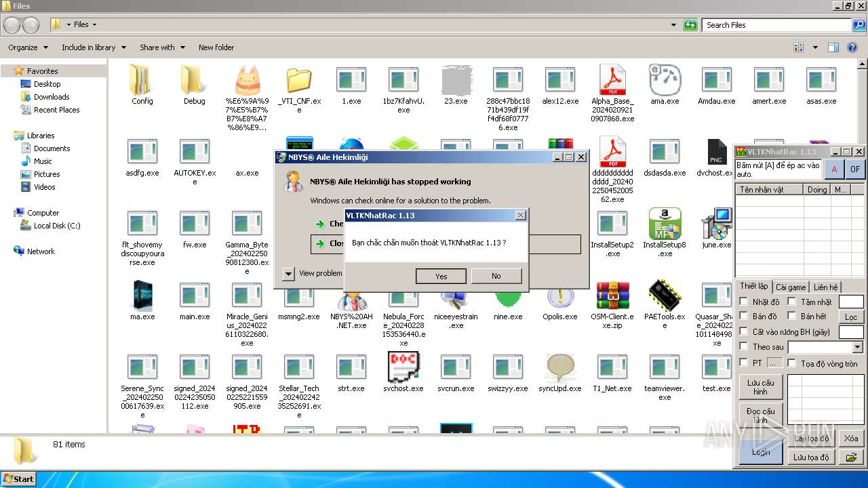Switch to the Liên hệ tab

[x=825, y=287]
